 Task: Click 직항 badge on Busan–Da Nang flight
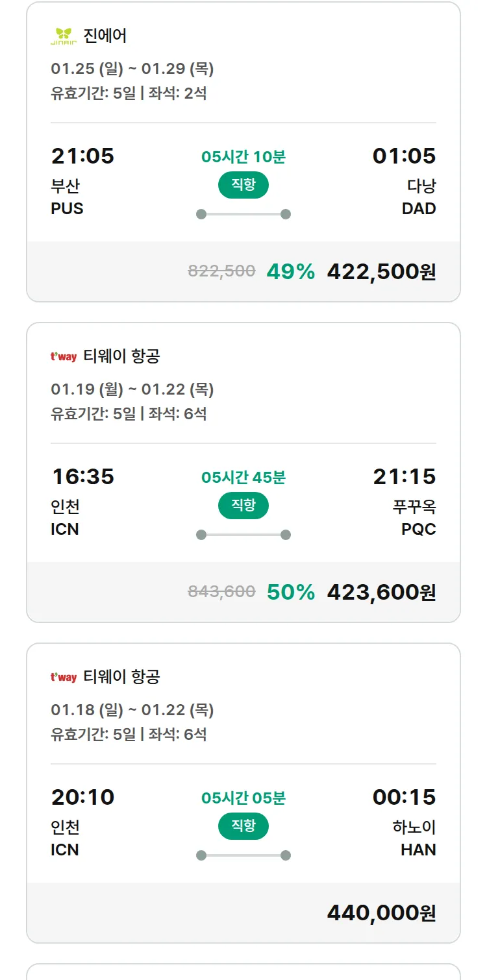[243, 185]
